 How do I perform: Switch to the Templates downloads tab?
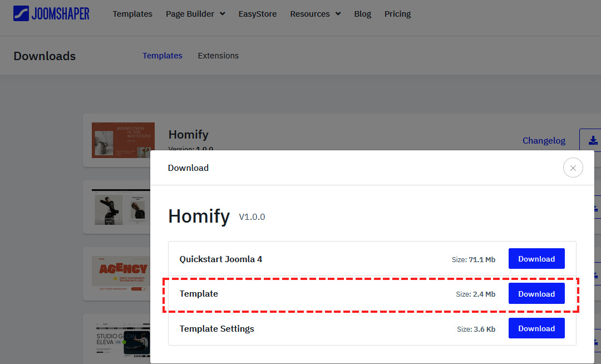click(x=162, y=56)
